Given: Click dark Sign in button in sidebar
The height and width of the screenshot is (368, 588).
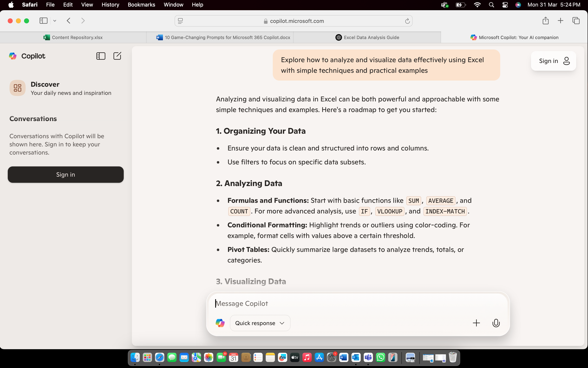Looking at the screenshot, I should click(x=66, y=175).
